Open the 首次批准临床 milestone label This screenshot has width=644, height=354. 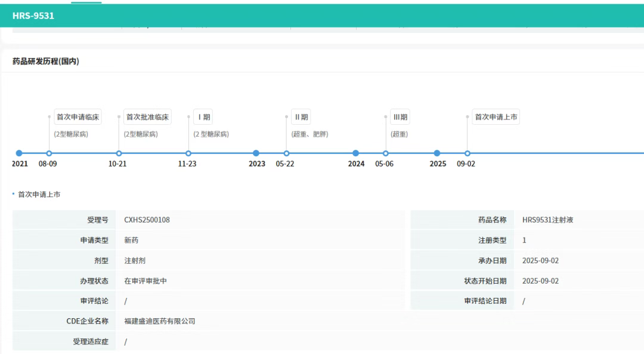pyautogui.click(x=147, y=117)
